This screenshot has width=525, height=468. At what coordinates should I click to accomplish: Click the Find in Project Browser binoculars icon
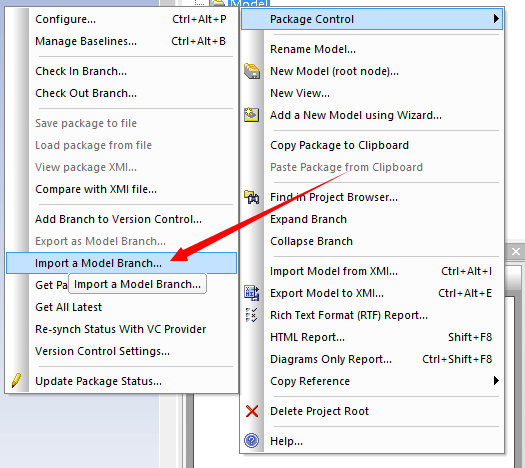pos(251,197)
